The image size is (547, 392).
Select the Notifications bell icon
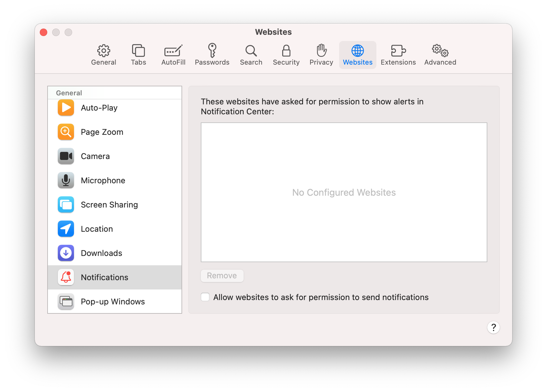pos(66,277)
